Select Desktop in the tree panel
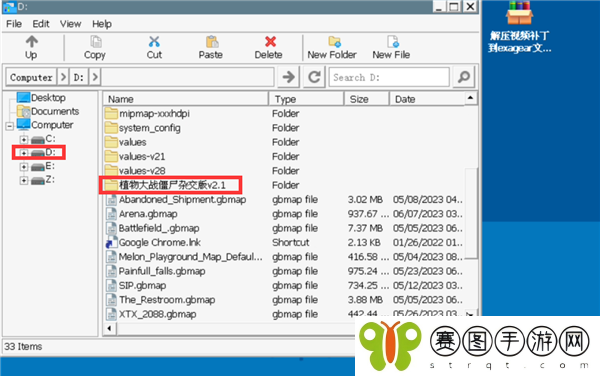The height and width of the screenshot is (376, 600). pos(48,98)
